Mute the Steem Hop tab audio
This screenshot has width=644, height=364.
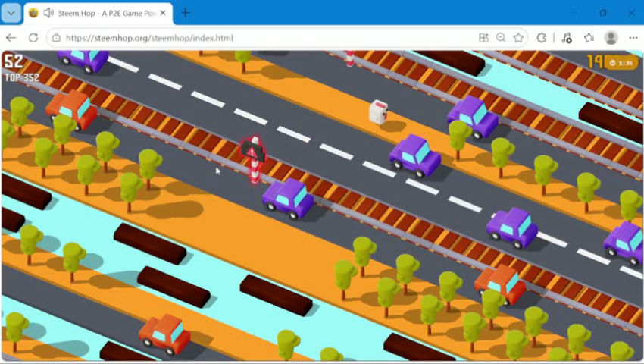tap(48, 13)
